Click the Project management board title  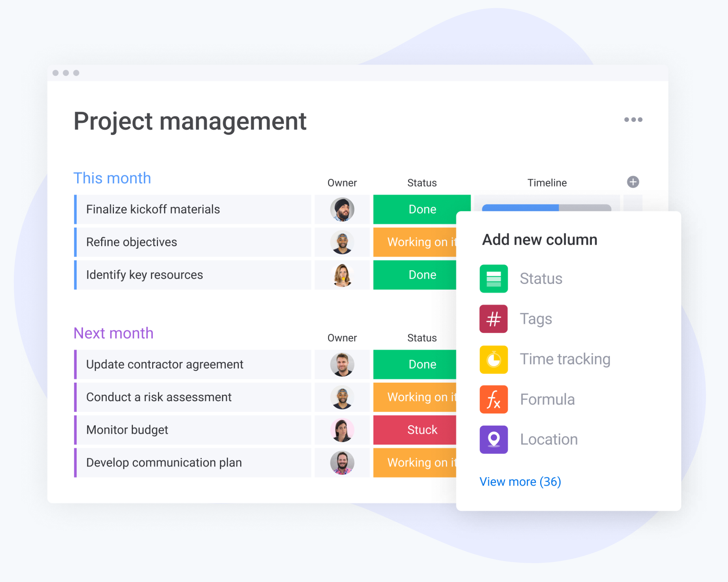(190, 121)
